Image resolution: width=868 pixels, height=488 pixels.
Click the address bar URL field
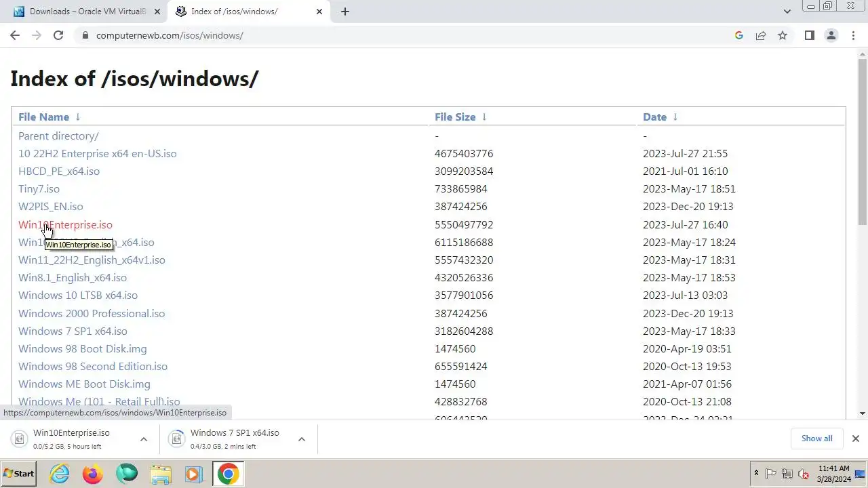[x=407, y=35]
